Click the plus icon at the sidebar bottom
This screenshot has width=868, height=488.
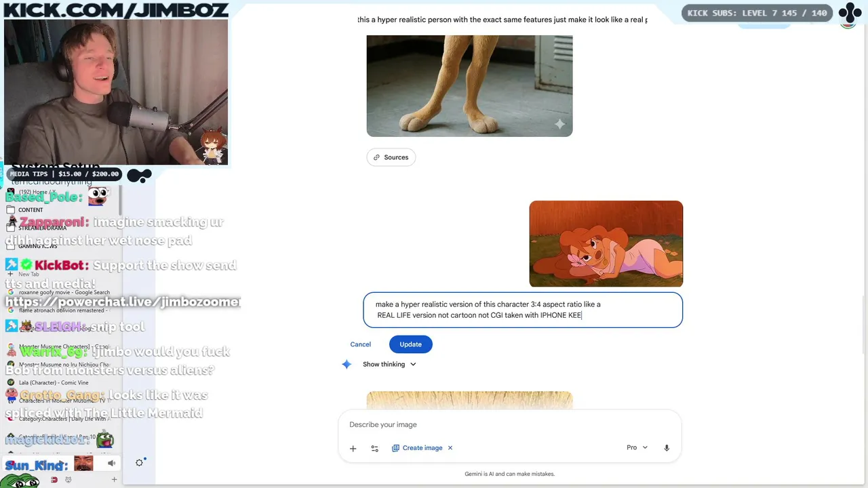114,480
